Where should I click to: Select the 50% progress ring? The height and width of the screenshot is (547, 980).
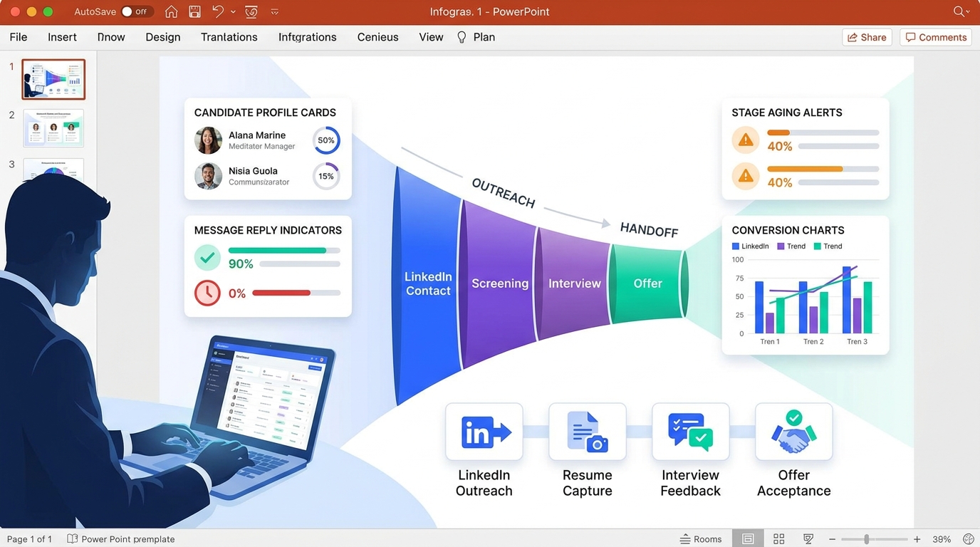click(326, 140)
